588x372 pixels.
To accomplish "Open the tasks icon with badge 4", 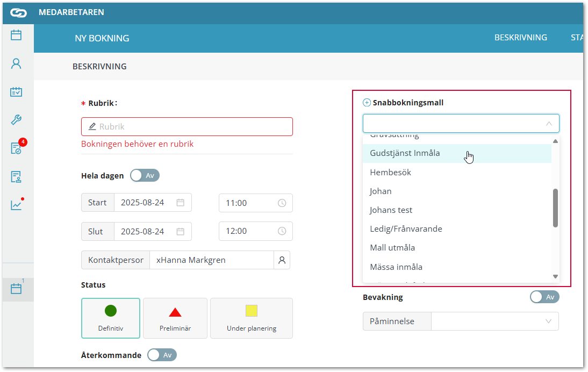I will pyautogui.click(x=16, y=148).
